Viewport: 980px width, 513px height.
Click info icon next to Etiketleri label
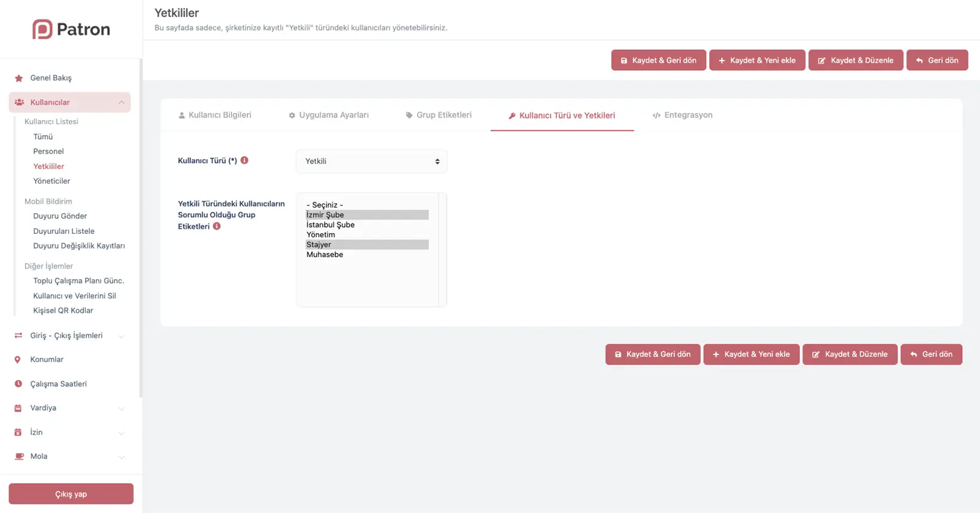point(217,227)
